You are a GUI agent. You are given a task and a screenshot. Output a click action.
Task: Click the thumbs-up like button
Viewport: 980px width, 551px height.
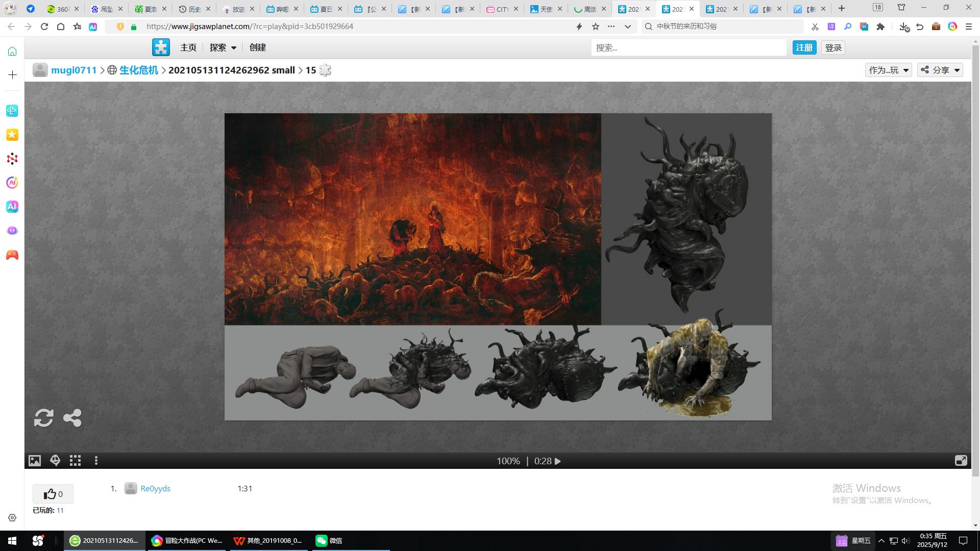point(53,494)
